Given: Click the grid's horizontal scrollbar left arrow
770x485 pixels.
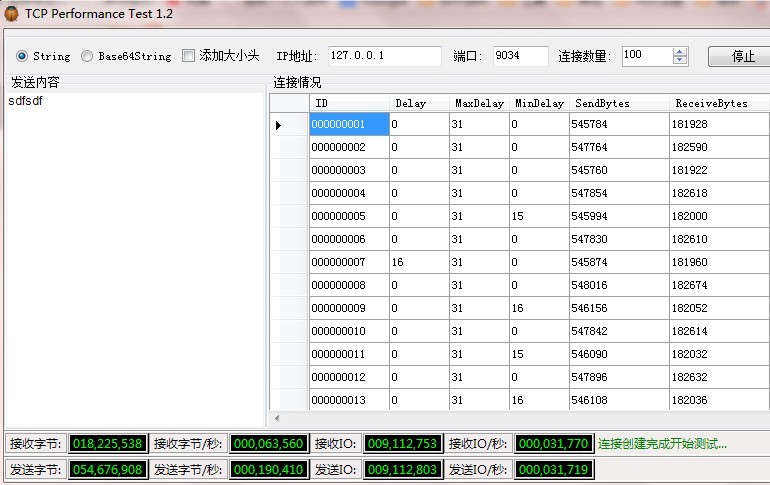Looking at the screenshot, I should pos(277,418).
